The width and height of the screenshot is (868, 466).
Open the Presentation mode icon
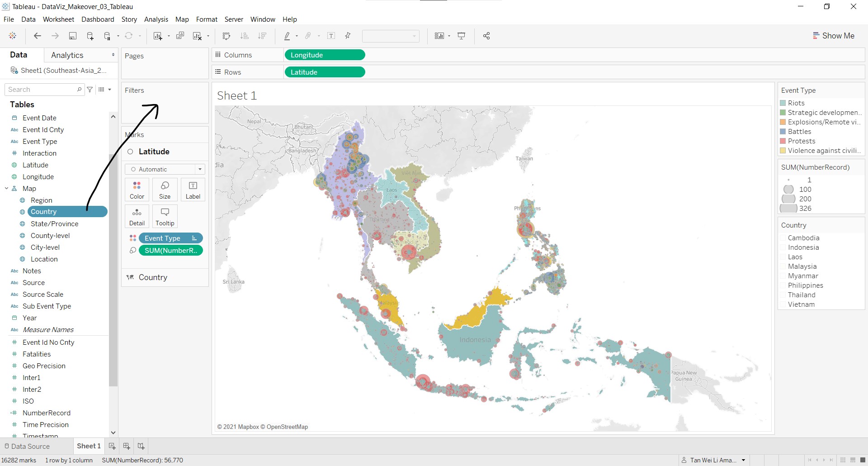pos(462,36)
